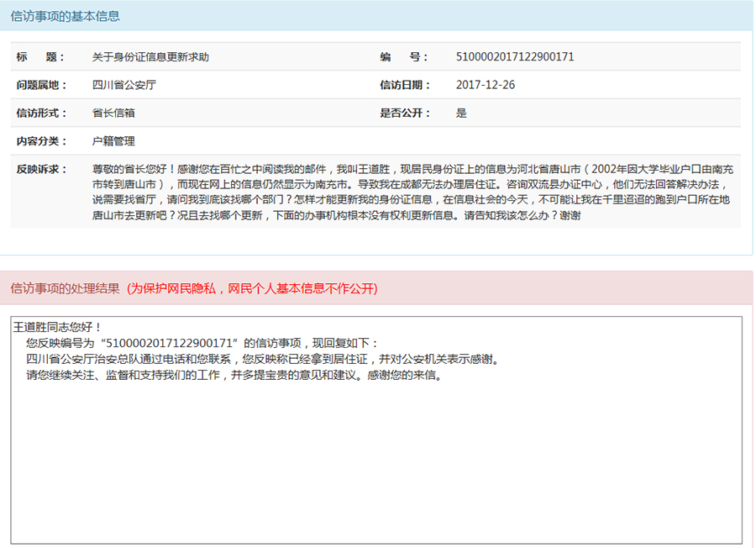Click the 信访事项的基本信息 section header
The height and width of the screenshot is (548, 756).
coord(65,16)
